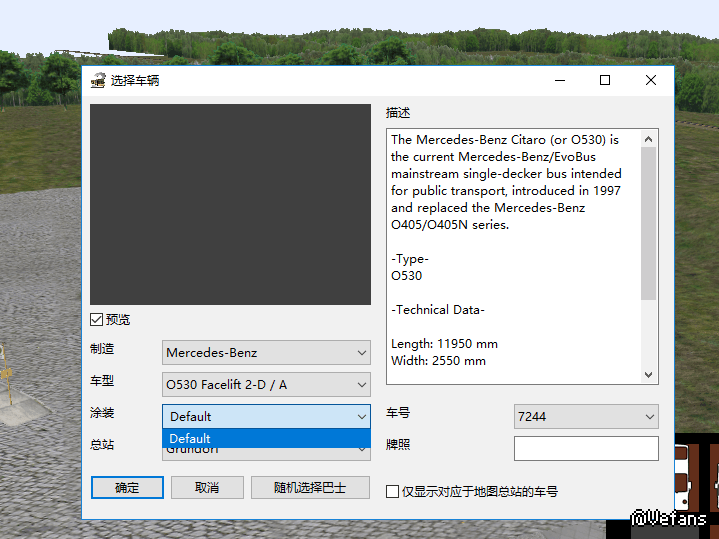Maximize the 选择车辆 dialog window
This screenshot has width=719, height=539.
pos(605,80)
